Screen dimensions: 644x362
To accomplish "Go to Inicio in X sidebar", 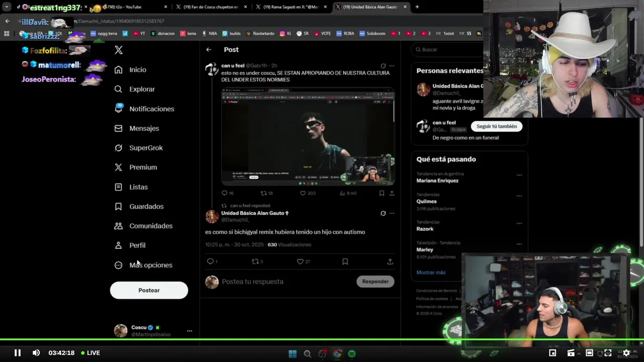I will point(131,70).
